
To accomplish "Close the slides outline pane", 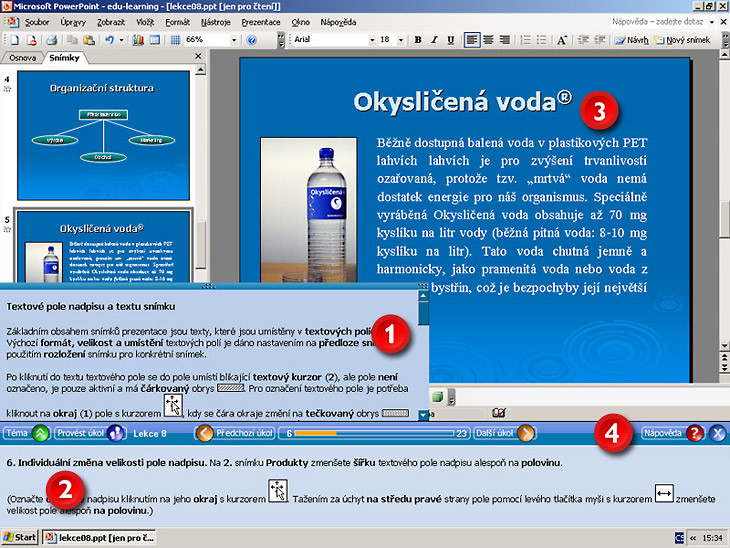I will pyautogui.click(x=198, y=56).
